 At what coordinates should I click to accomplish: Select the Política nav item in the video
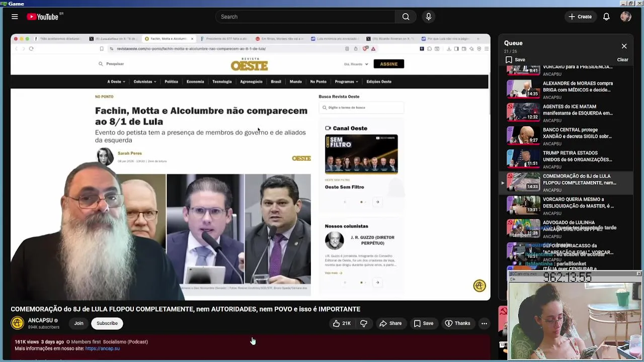[171, 81]
